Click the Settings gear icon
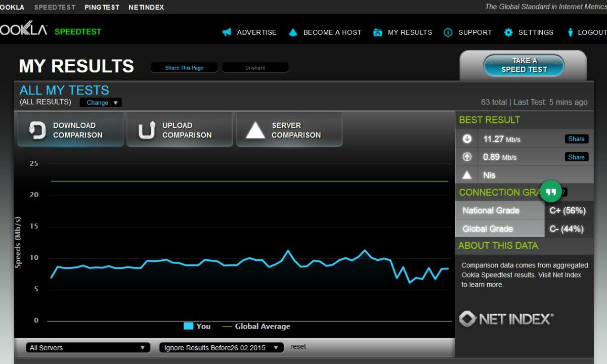Image resolution: width=607 pixels, height=364 pixels. point(508,32)
